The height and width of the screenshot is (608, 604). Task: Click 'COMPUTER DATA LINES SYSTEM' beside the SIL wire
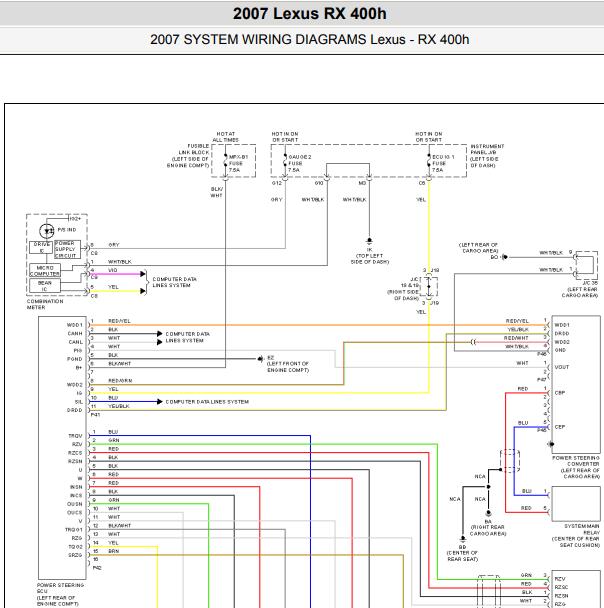tap(207, 402)
